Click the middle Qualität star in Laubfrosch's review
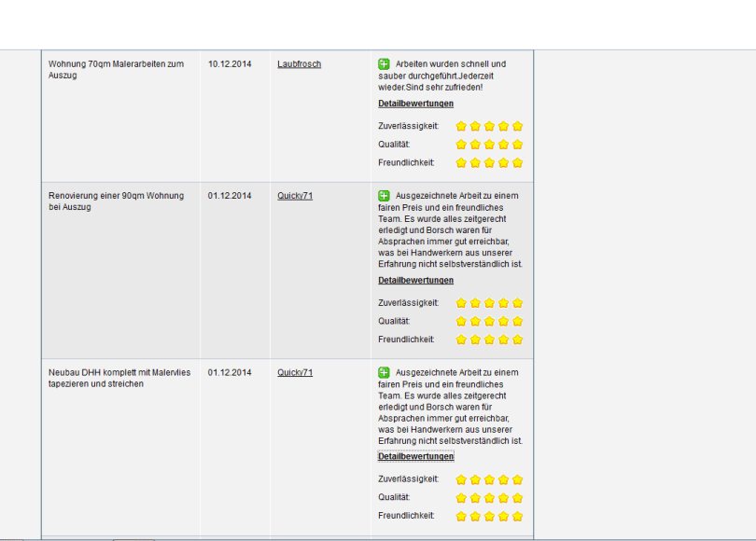 point(489,145)
